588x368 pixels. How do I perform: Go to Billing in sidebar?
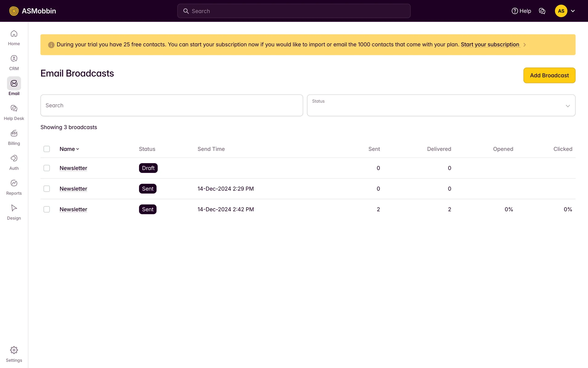pyautogui.click(x=14, y=133)
